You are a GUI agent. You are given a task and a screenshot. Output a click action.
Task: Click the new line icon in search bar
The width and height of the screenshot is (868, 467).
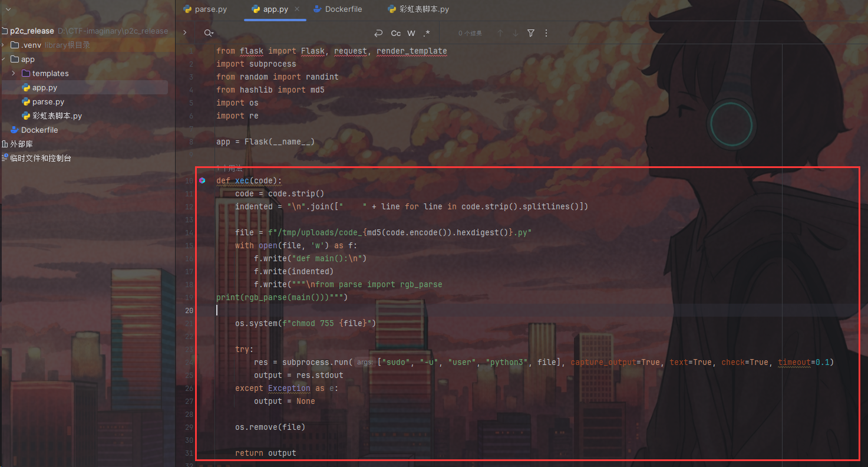378,33
